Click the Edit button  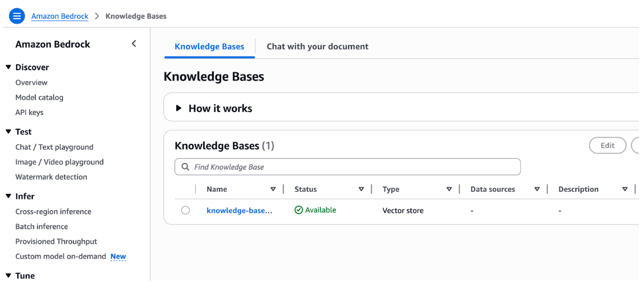(x=607, y=146)
